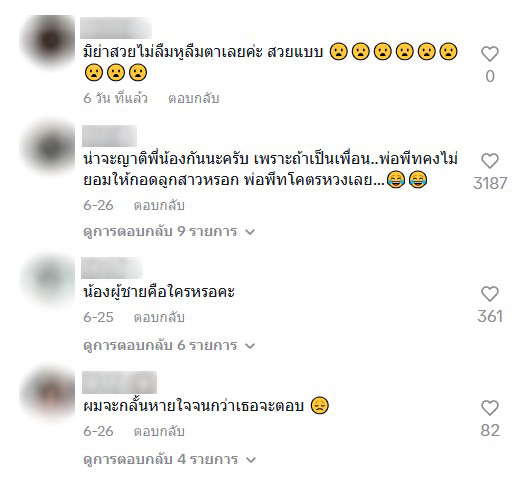525x479 pixels.
Task: Open blurred username above น่าจะญาติพี่น้อง comment
Action: pos(109,136)
